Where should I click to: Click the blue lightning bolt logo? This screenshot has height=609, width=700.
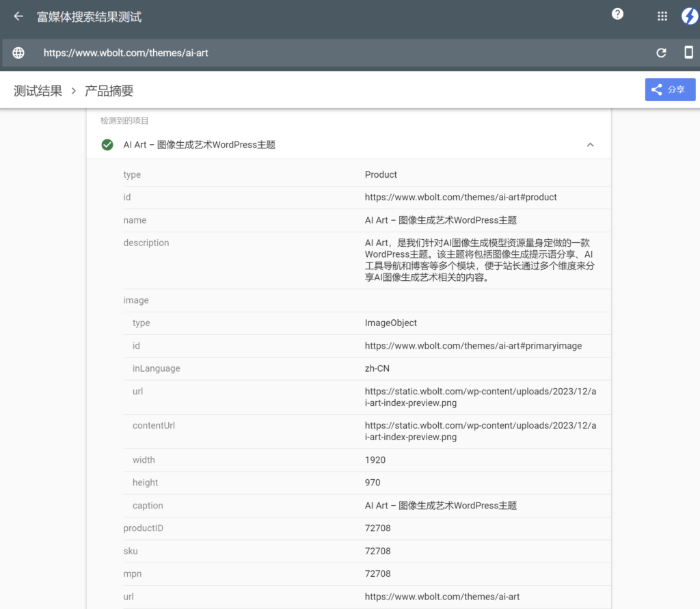click(689, 16)
